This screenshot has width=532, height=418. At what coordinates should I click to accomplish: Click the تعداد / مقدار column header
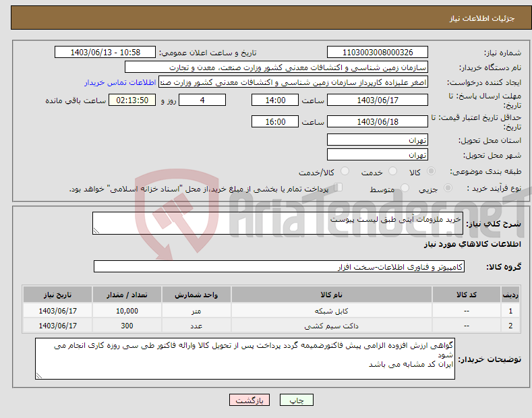127,295
